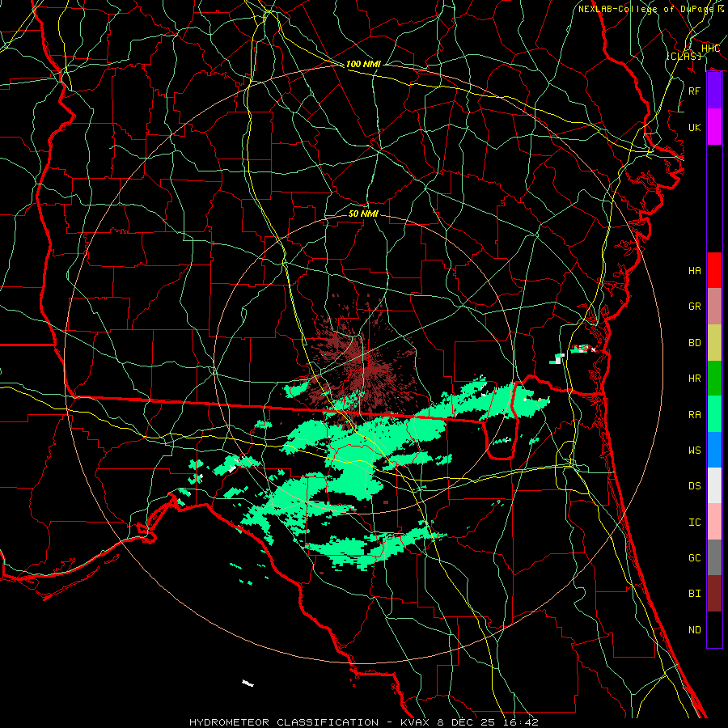Click the WS blue legend swatch
Screen dimensions: 728x728
[x=714, y=450]
